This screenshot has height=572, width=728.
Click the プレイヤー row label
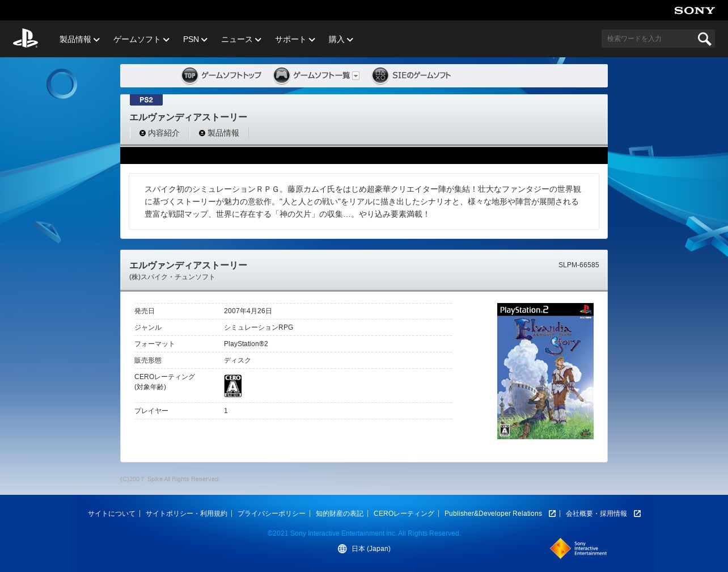(151, 411)
